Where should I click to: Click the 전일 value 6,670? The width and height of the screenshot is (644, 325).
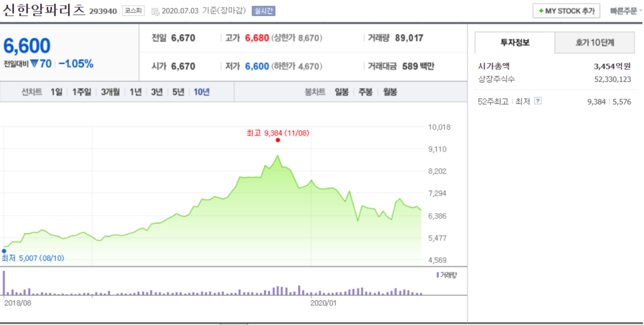[x=183, y=38]
